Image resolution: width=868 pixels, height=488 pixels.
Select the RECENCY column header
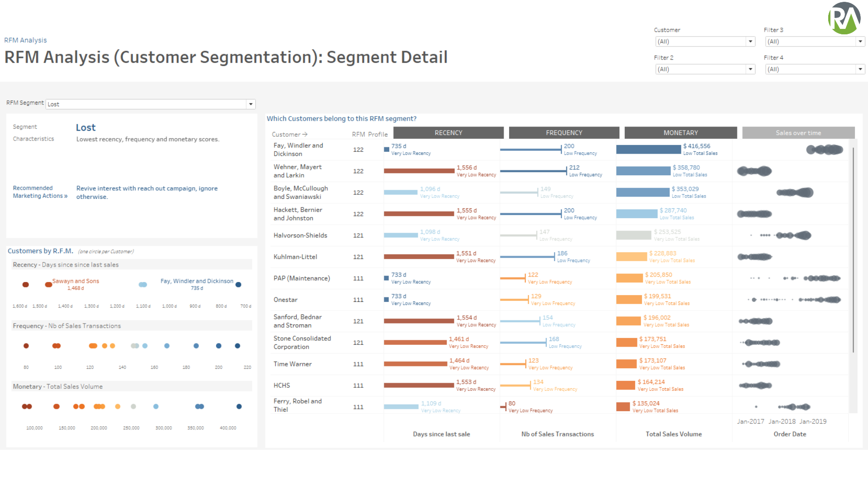click(x=448, y=132)
